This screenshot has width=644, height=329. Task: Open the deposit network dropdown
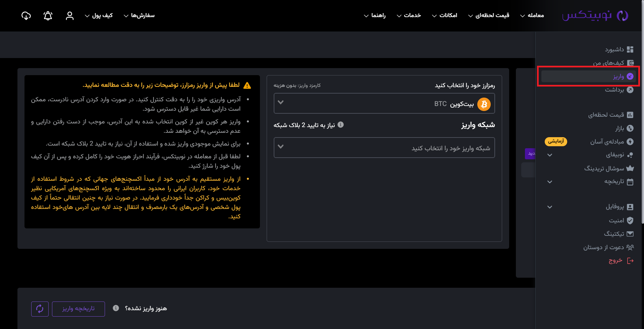(x=384, y=148)
